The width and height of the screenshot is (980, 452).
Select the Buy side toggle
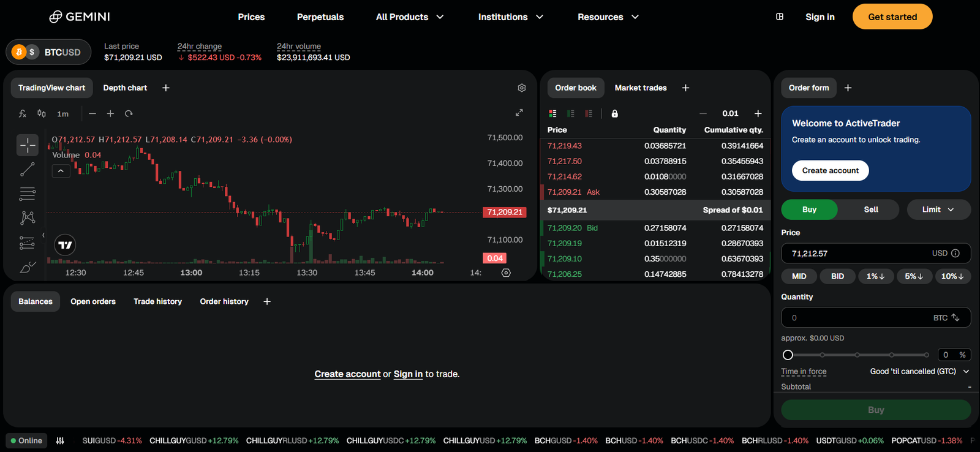[x=809, y=209]
